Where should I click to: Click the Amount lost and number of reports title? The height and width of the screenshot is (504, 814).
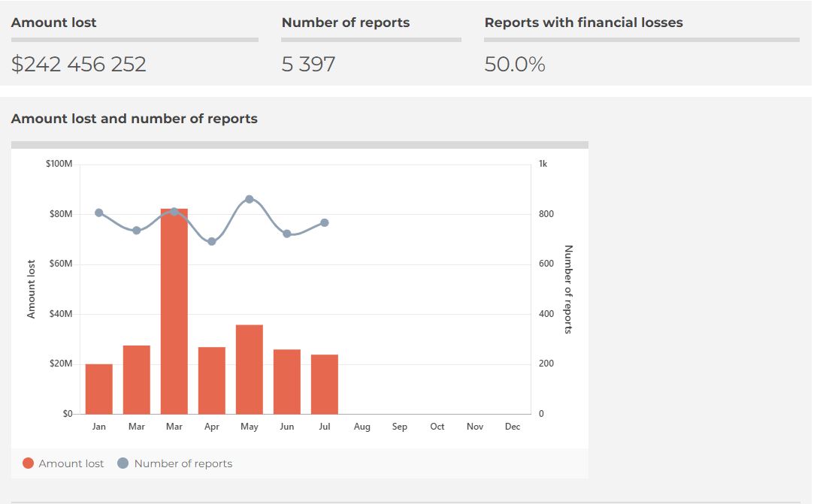[x=135, y=119]
